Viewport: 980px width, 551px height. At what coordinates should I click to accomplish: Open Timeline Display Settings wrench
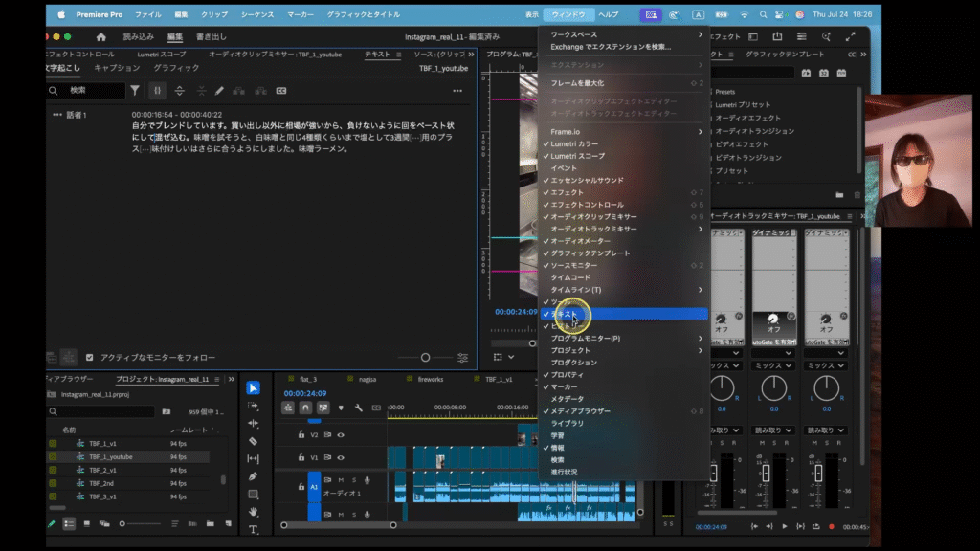pos(359,408)
